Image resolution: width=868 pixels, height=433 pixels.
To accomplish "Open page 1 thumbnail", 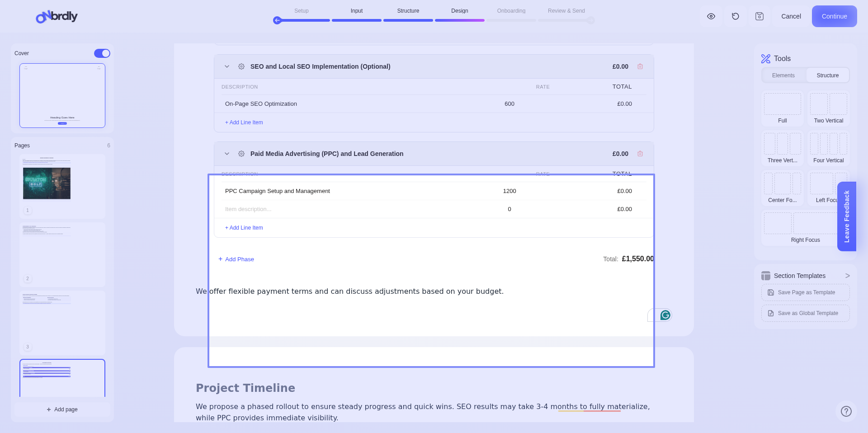I will coord(62,185).
